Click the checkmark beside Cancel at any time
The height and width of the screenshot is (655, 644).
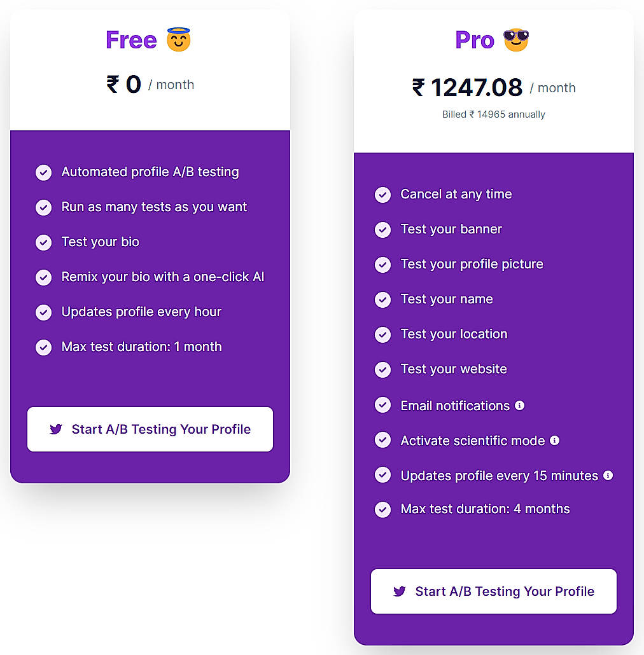pos(382,195)
